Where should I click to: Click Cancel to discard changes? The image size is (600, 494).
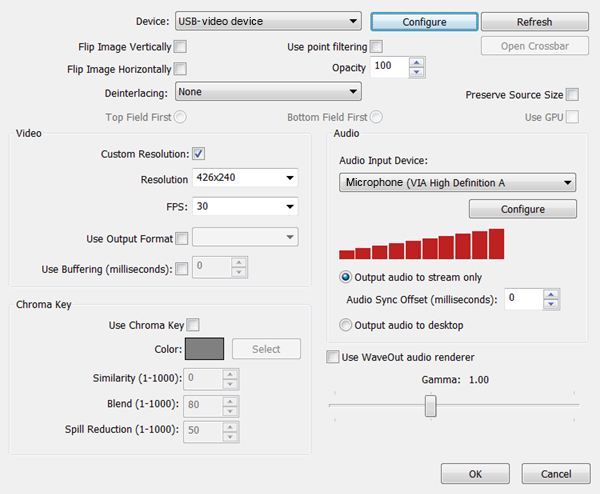click(556, 474)
